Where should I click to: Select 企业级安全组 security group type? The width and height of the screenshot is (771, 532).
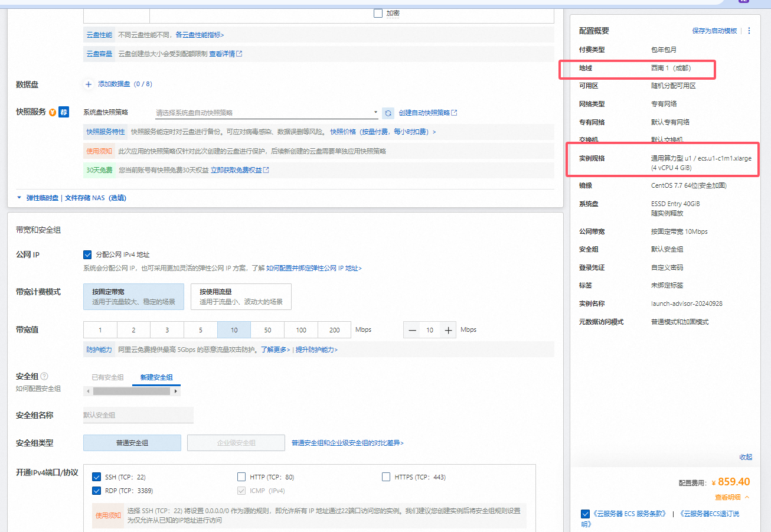[236, 443]
